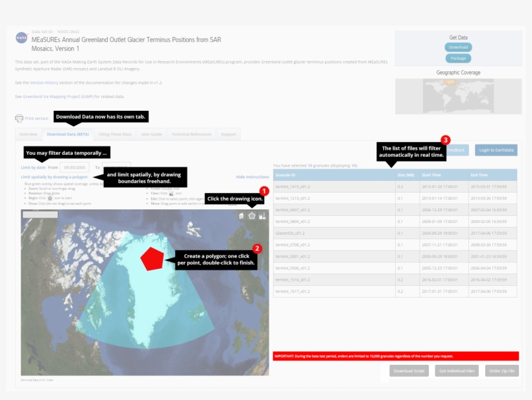Collapse instructions via Hide Instructions link

[252, 176]
